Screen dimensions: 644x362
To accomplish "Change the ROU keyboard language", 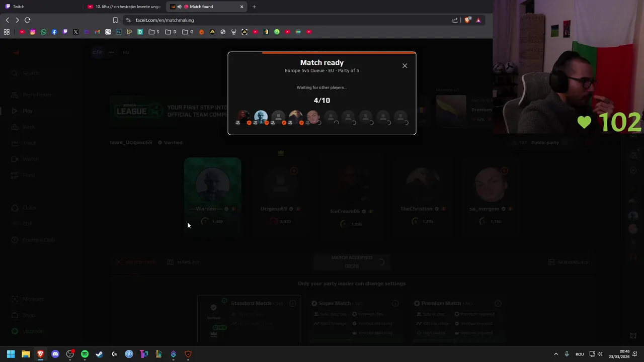I will (580, 354).
